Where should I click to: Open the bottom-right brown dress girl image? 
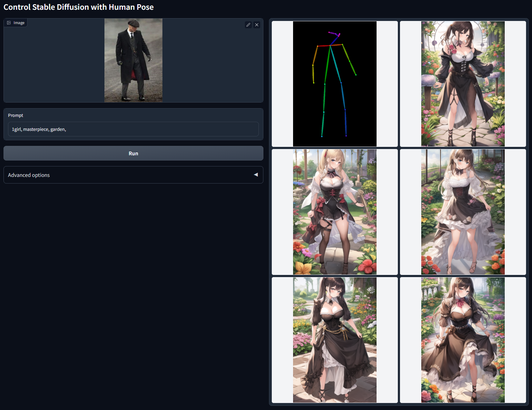pos(463,340)
